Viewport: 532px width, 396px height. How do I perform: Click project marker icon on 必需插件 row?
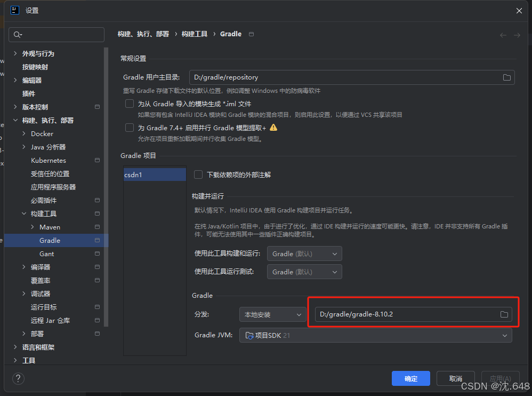[97, 200]
